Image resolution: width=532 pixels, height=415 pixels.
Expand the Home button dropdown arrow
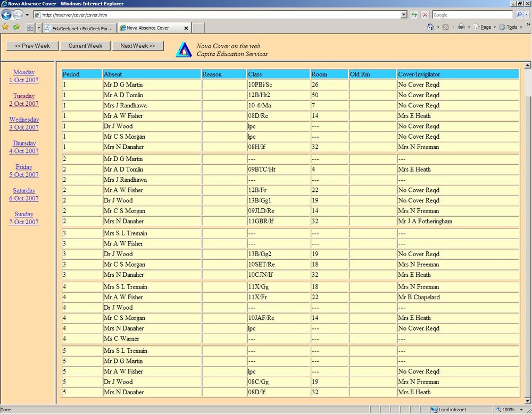(x=438, y=27)
